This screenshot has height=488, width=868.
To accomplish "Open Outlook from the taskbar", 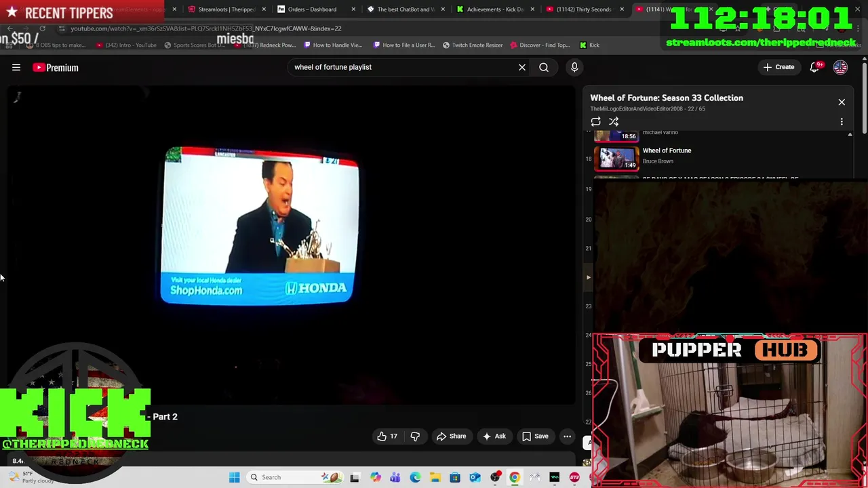I will [475, 477].
